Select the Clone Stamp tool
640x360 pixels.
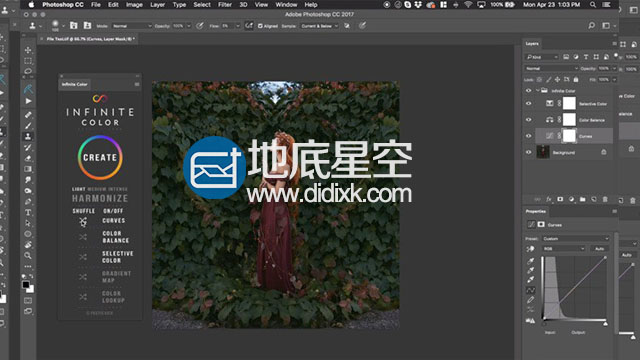click(x=28, y=136)
